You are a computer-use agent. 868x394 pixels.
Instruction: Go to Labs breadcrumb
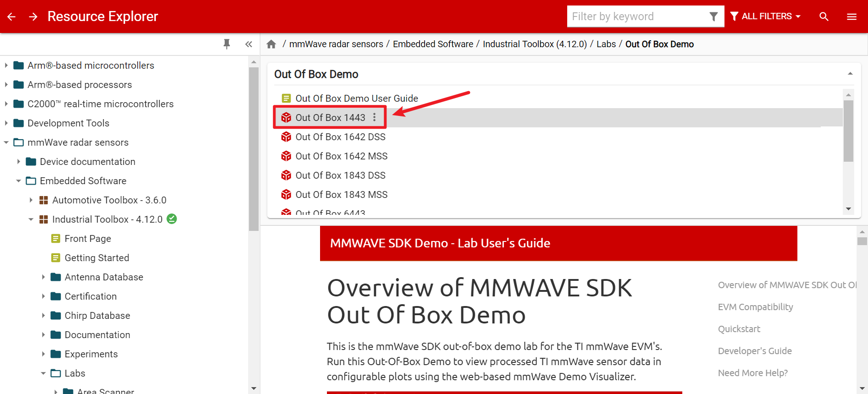(x=606, y=44)
